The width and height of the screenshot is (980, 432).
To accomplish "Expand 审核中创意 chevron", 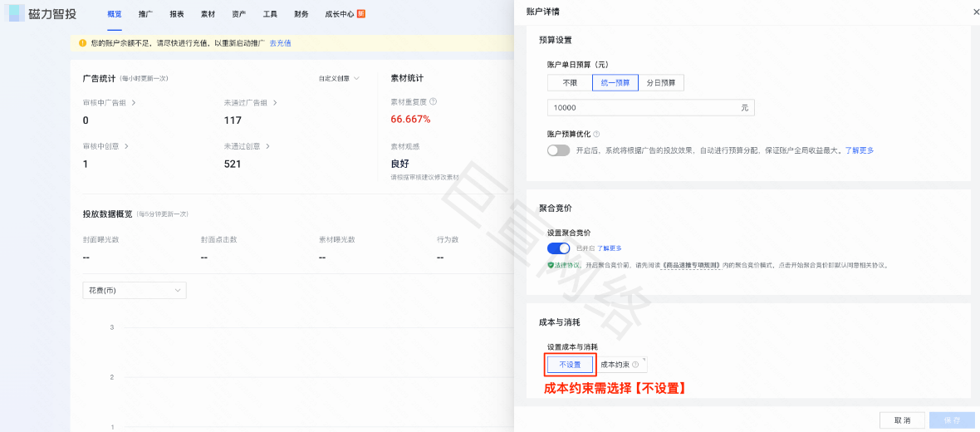I will pyautogui.click(x=126, y=146).
